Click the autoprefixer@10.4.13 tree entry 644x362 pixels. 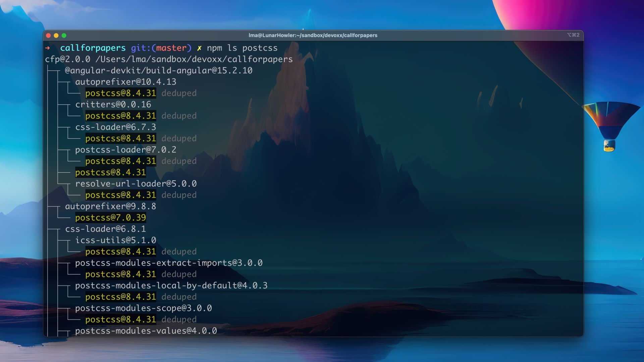[x=125, y=82]
